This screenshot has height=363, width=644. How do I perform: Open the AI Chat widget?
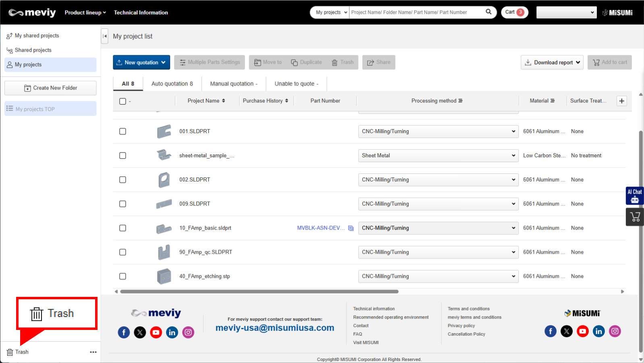634,196
